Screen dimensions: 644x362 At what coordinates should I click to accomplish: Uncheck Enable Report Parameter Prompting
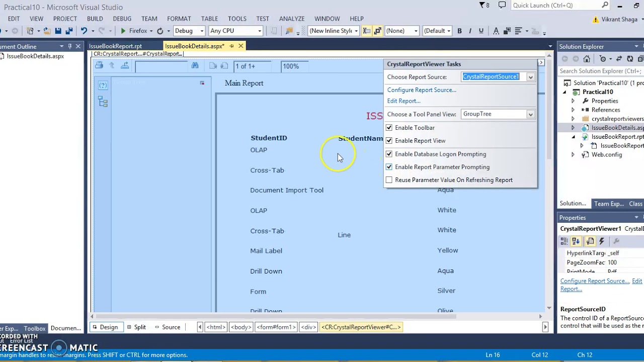(389, 167)
